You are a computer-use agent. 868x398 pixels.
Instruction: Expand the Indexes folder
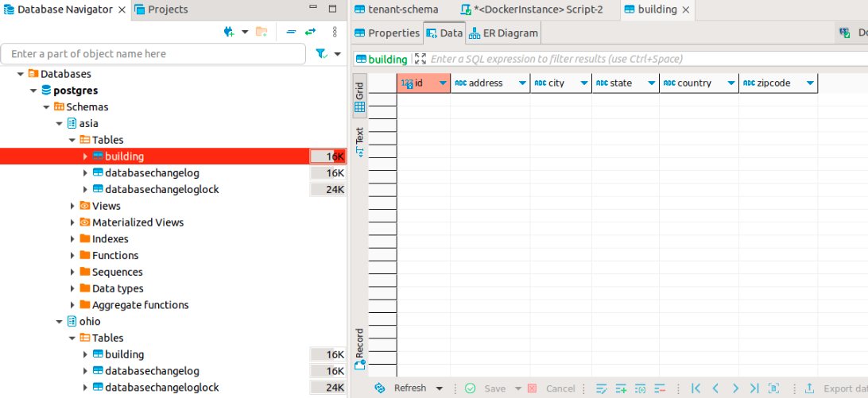click(x=72, y=239)
